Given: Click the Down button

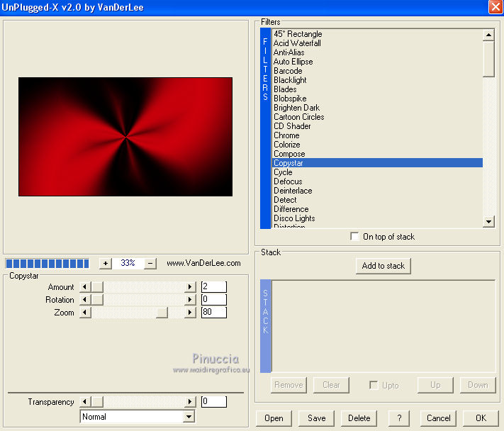Looking at the screenshot, I should tap(478, 385).
